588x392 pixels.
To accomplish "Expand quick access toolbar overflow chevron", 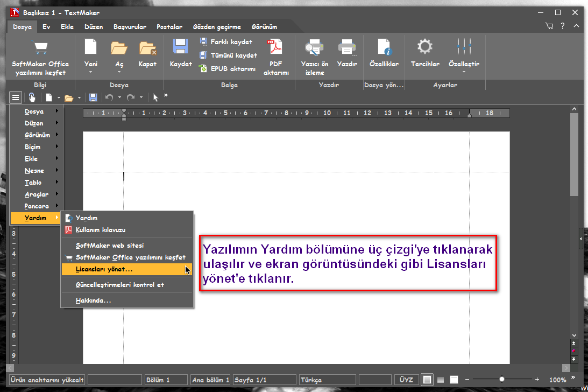I will point(166,95).
